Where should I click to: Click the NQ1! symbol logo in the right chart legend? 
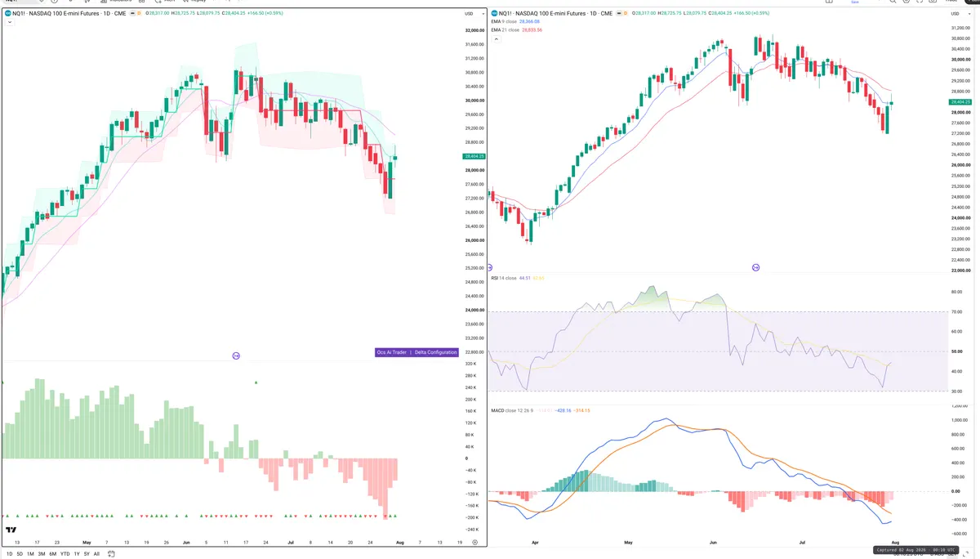tap(493, 14)
